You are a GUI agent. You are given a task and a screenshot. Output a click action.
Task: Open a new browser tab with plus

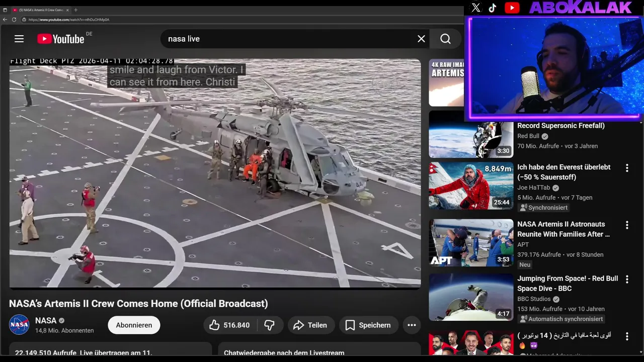pos(76,10)
